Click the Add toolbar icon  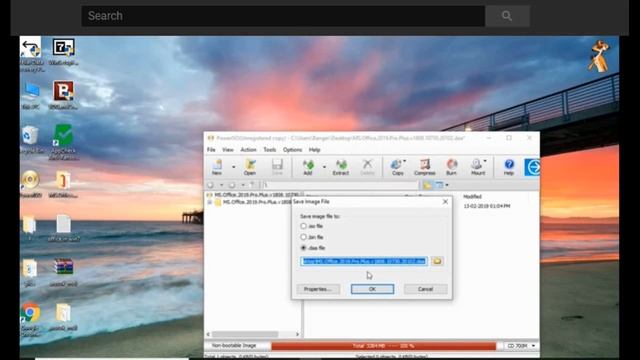tap(308, 167)
